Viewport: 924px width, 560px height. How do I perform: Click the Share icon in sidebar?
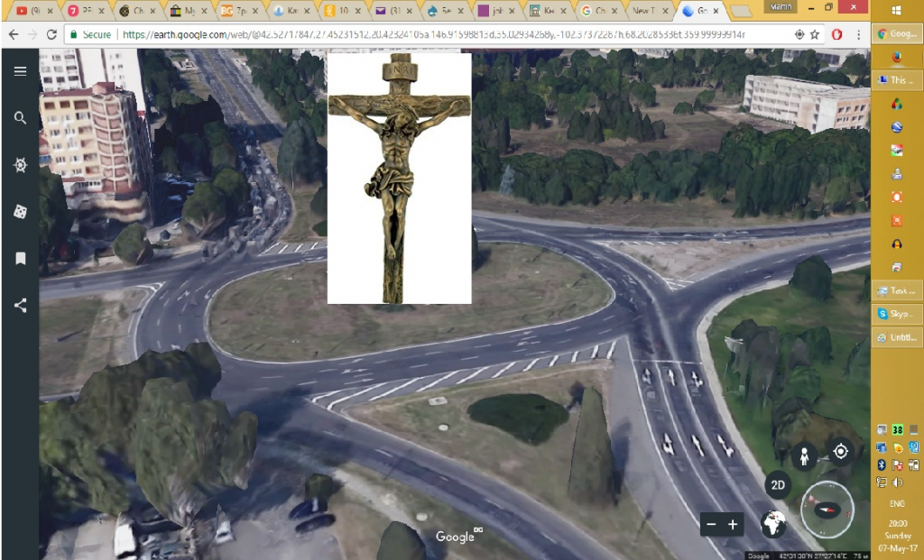20,305
